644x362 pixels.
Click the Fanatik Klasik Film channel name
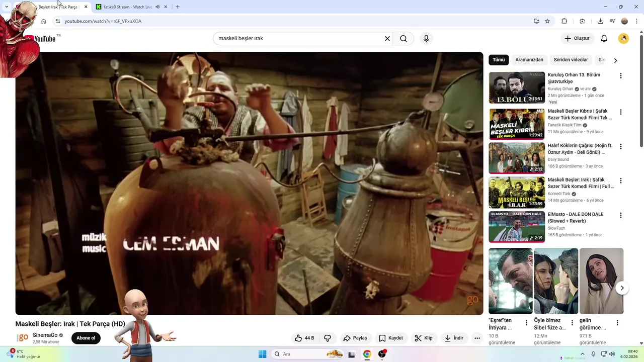tap(565, 125)
